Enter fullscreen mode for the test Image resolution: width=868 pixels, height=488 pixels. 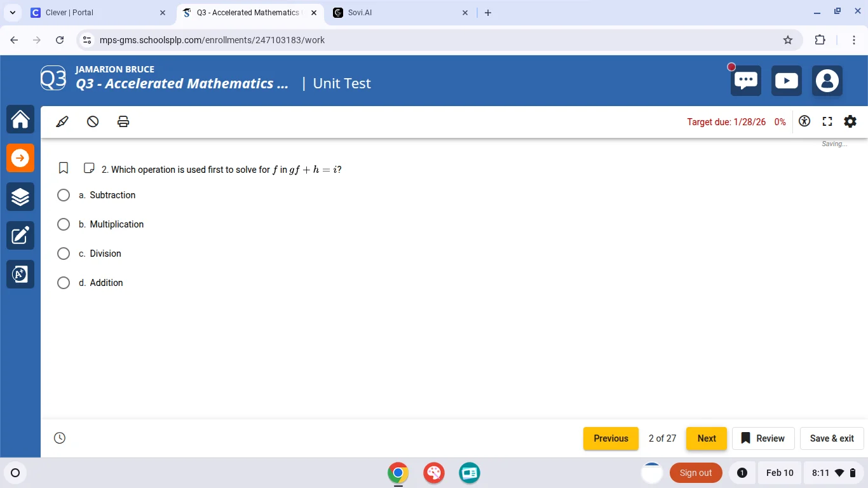tap(827, 121)
